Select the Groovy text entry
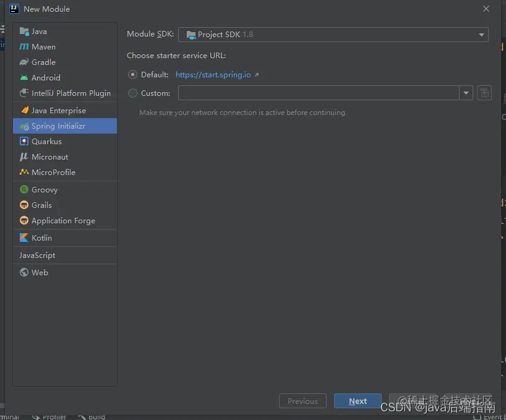Viewport: 506px width, 420px height. click(45, 190)
